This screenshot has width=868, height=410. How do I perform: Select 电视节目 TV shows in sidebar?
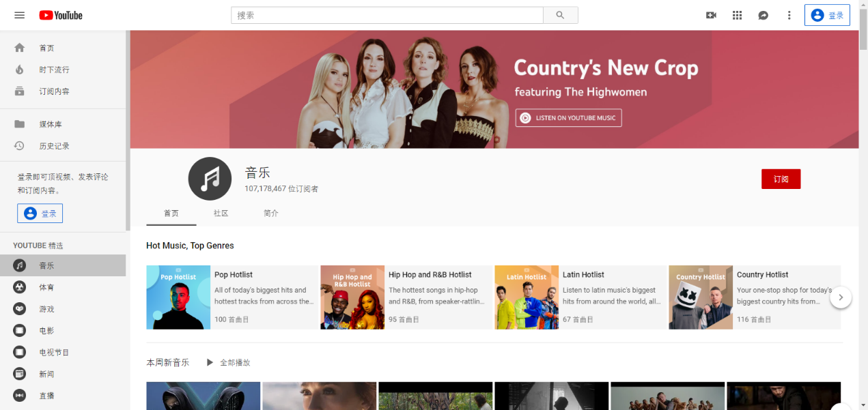63,353
